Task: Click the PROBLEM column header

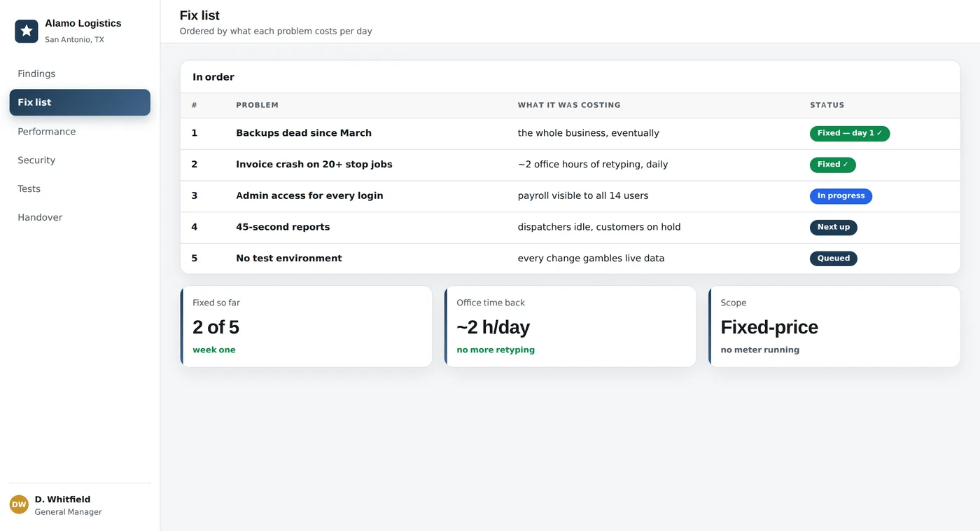Action: (258, 105)
